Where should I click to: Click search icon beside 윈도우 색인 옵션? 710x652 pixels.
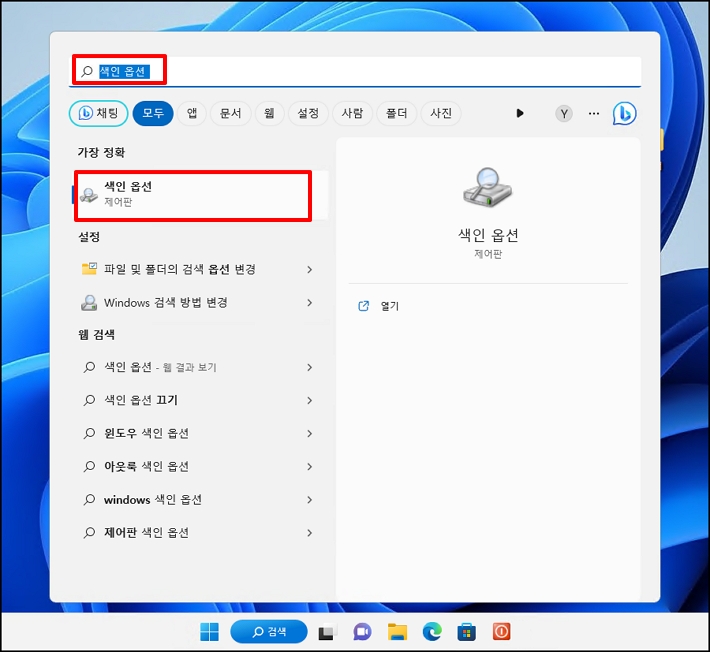click(89, 433)
